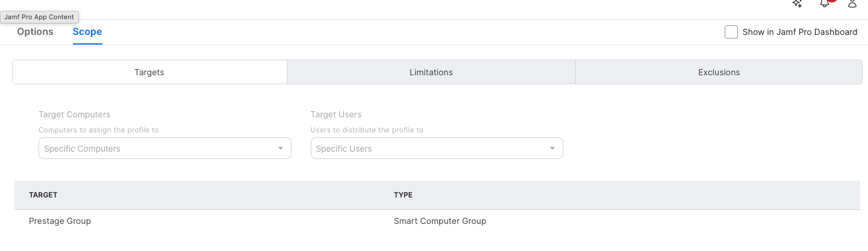Select the Targets segment
868x251 pixels.
click(x=149, y=72)
